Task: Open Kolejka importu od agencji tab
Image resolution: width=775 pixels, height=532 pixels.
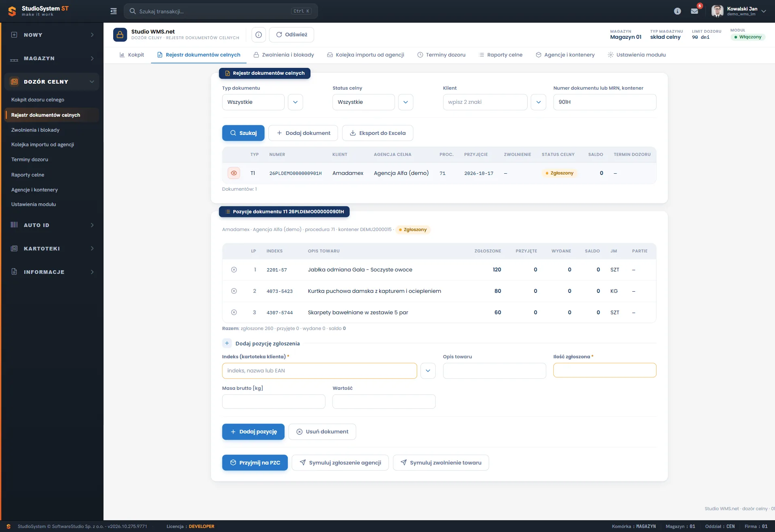Action: (365, 55)
